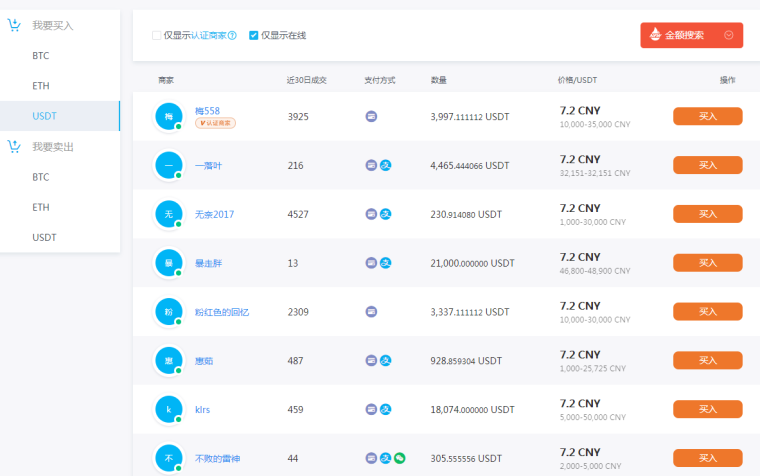This screenshot has height=476, width=760.
Task: Select ETH under 我要卖出
Action: [41, 207]
